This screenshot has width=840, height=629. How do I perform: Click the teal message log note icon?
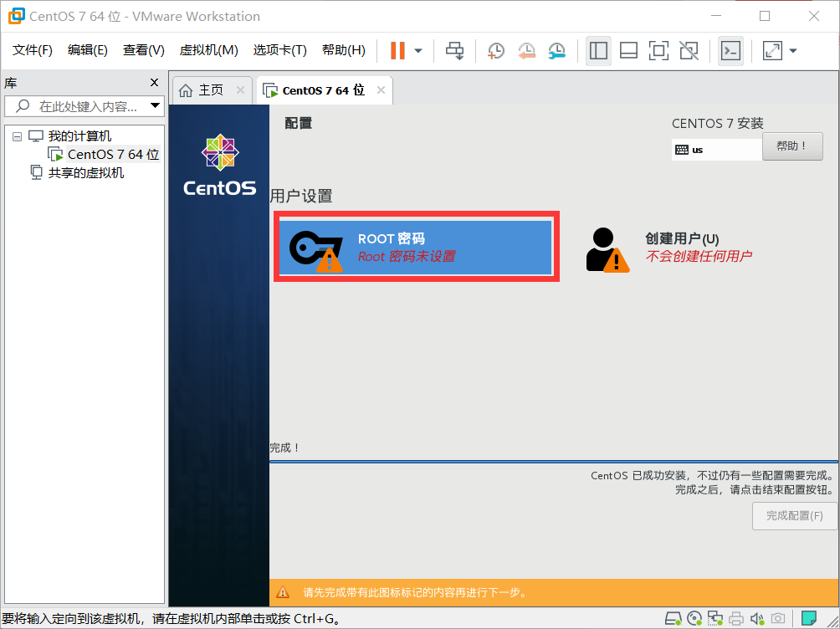point(809,619)
